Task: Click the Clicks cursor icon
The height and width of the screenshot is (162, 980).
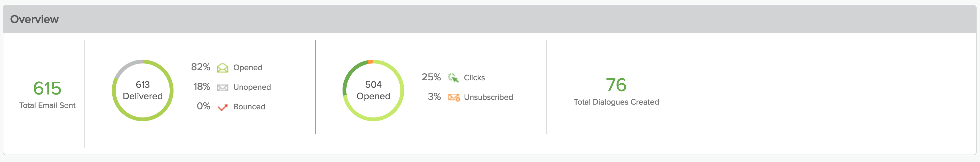Action: pos(453,78)
